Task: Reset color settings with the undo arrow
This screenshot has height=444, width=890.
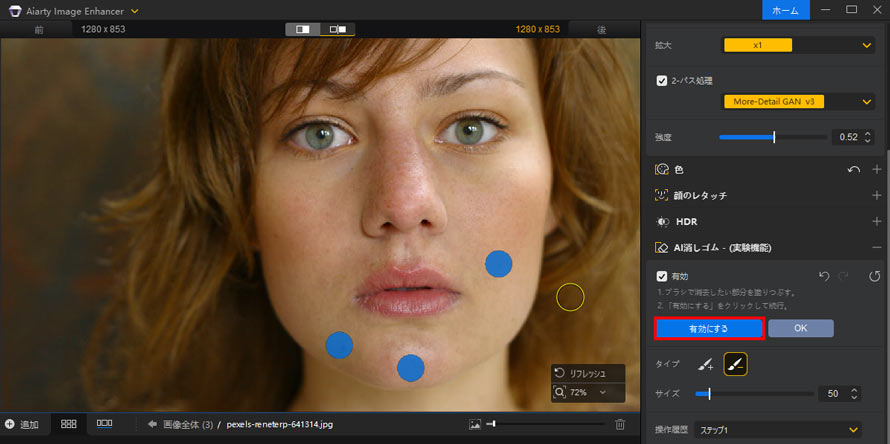Action: [x=854, y=169]
